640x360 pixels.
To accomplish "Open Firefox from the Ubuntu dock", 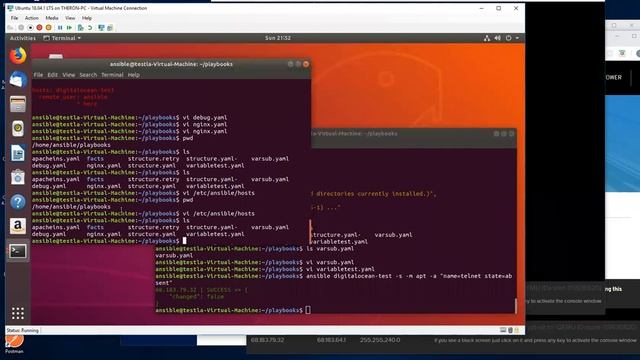I will coord(18,56).
